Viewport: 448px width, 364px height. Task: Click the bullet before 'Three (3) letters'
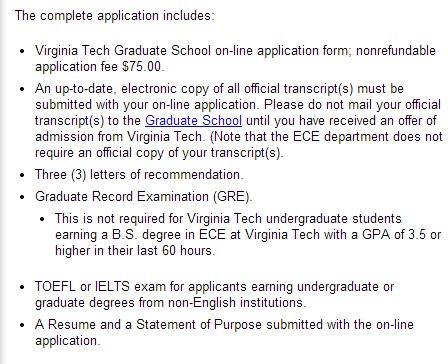(22, 175)
